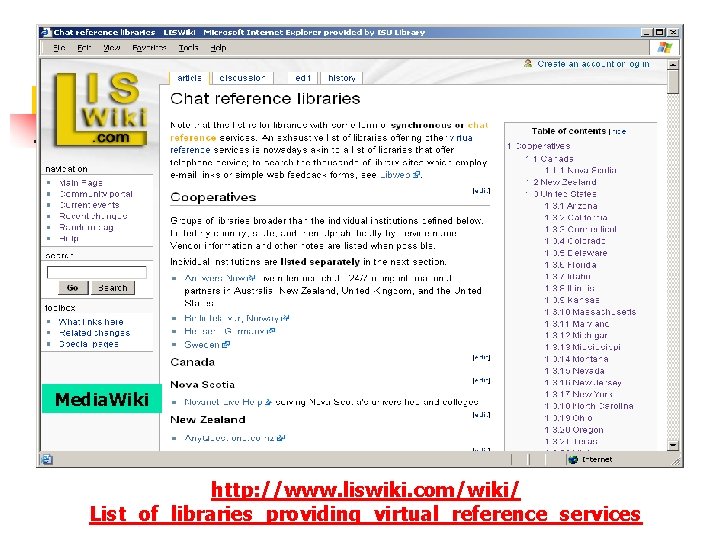
Task: Click the MediaWiki badge
Action: pos(101,399)
